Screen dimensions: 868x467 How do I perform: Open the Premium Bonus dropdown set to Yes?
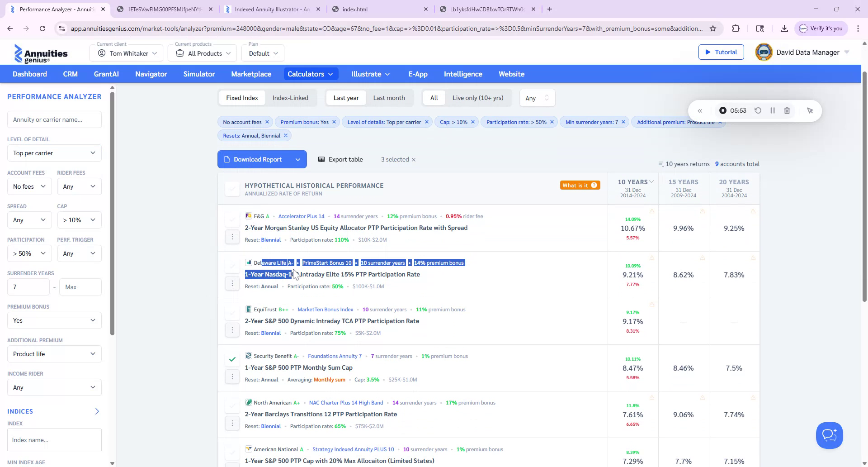(54, 320)
